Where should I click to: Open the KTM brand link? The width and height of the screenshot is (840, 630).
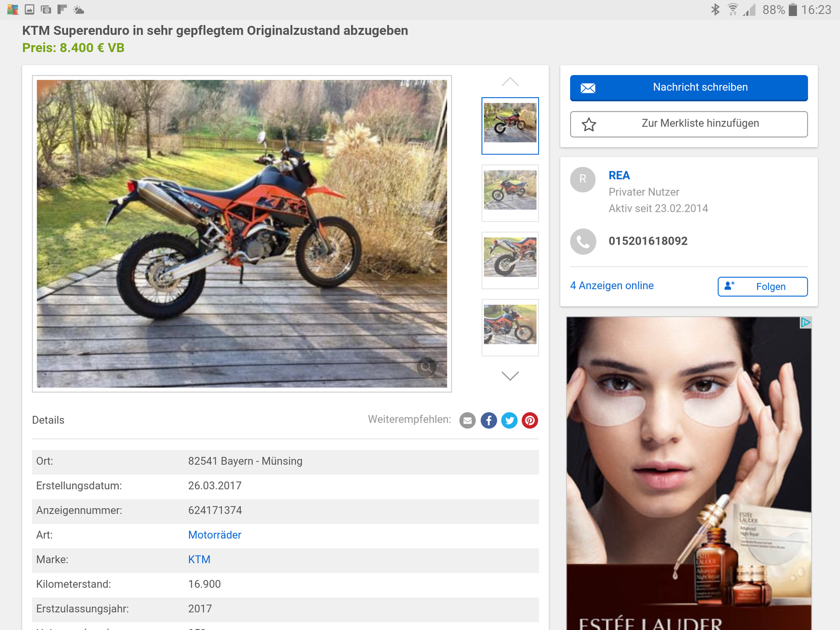pyautogui.click(x=199, y=560)
